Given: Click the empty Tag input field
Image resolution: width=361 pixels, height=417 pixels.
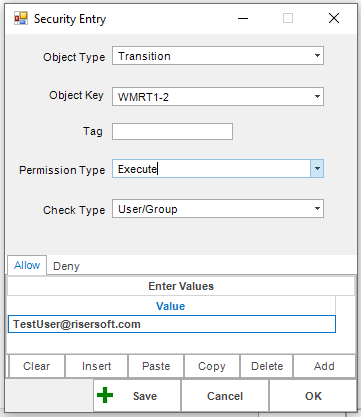Looking at the screenshot, I should (172, 131).
